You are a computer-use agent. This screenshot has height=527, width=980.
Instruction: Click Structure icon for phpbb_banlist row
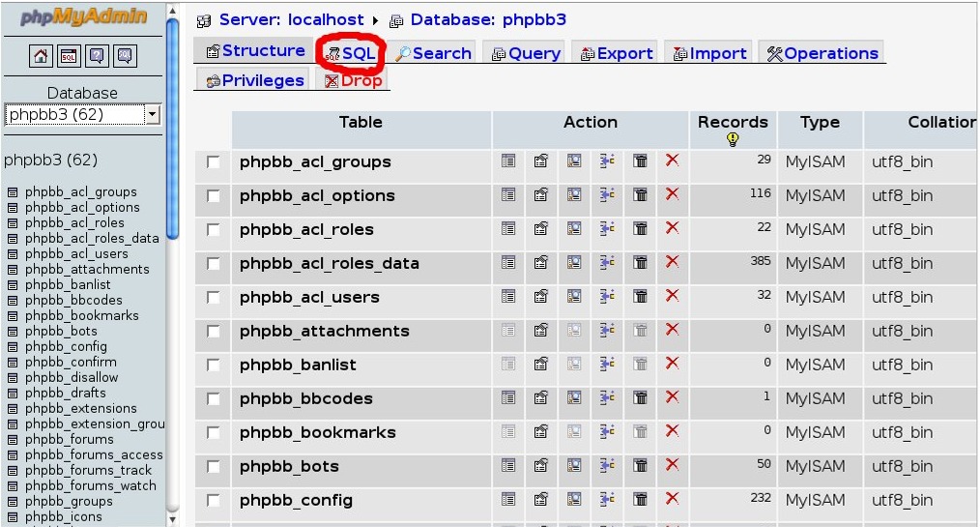click(541, 364)
